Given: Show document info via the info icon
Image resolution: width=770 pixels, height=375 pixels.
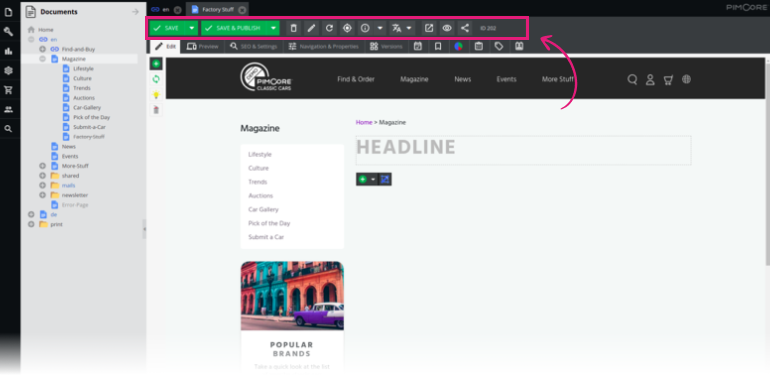Looking at the screenshot, I should coord(365,28).
